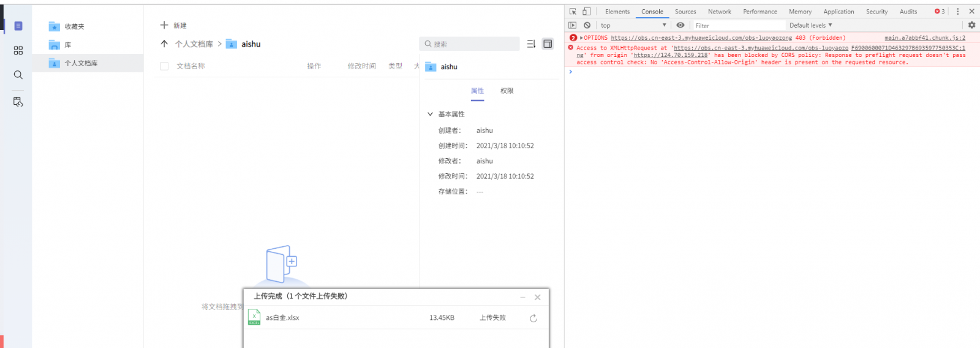Open the apps grid icon in sidebar
980x348 pixels.
18,50
